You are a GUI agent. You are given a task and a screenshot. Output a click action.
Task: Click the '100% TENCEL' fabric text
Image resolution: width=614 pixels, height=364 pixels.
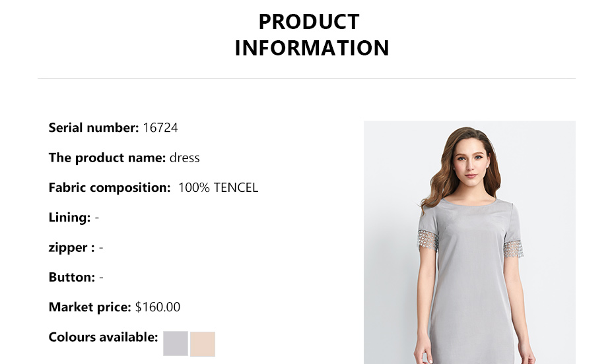(x=219, y=188)
